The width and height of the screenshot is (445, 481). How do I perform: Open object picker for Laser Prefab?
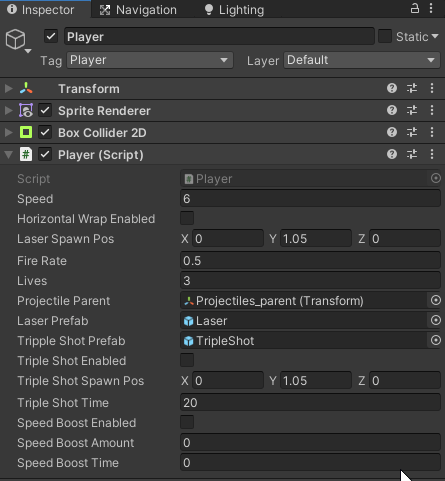(x=435, y=320)
